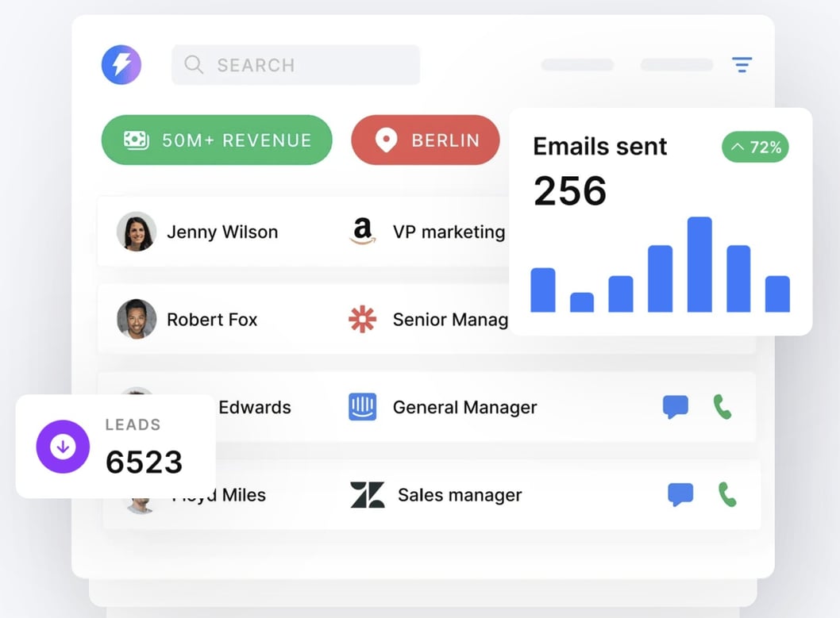The height and width of the screenshot is (618, 840).
Task: Click the Emails sent heading
Action: [600, 146]
